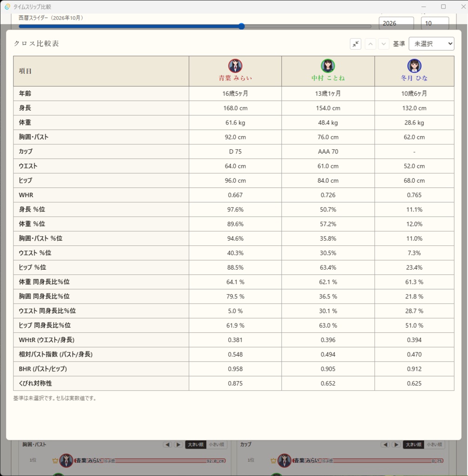Click the タイムスリップ比較 app icon in the title bar
The image size is (468, 476).
click(7, 7)
